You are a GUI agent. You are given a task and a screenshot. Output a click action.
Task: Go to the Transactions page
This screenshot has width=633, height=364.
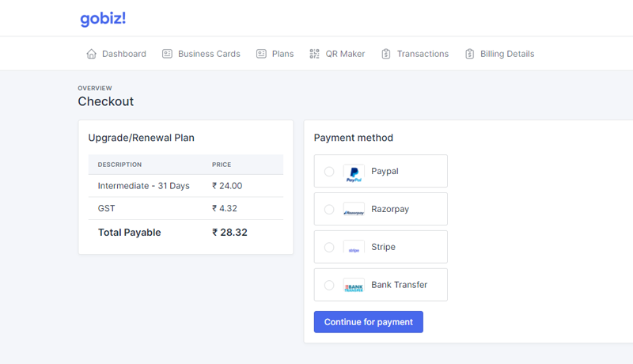[x=423, y=54]
